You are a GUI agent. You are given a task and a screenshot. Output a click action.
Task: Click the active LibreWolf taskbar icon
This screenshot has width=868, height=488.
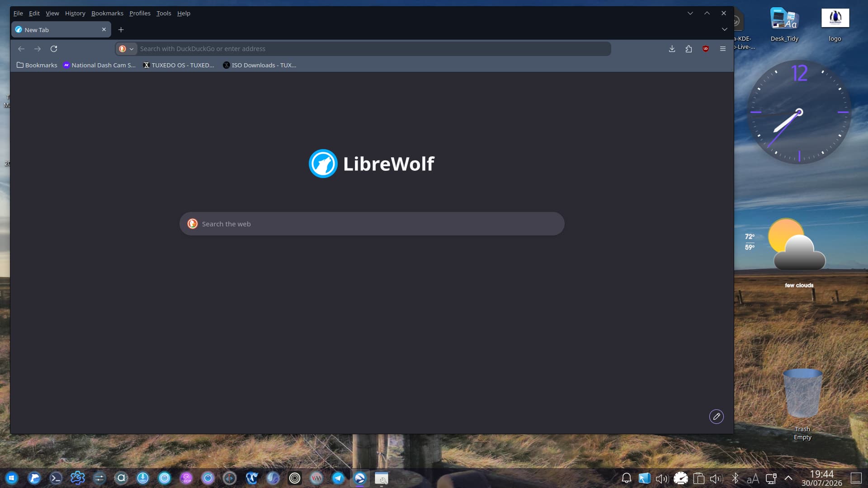(x=360, y=478)
